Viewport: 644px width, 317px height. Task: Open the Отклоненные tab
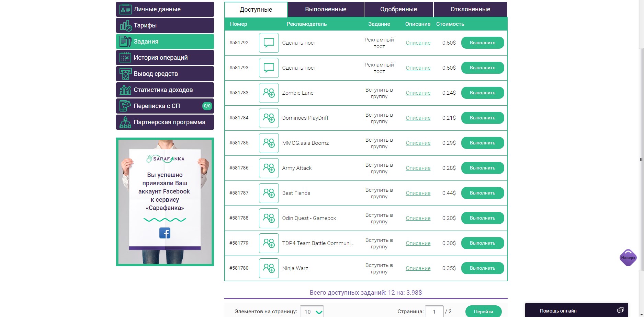[470, 10]
